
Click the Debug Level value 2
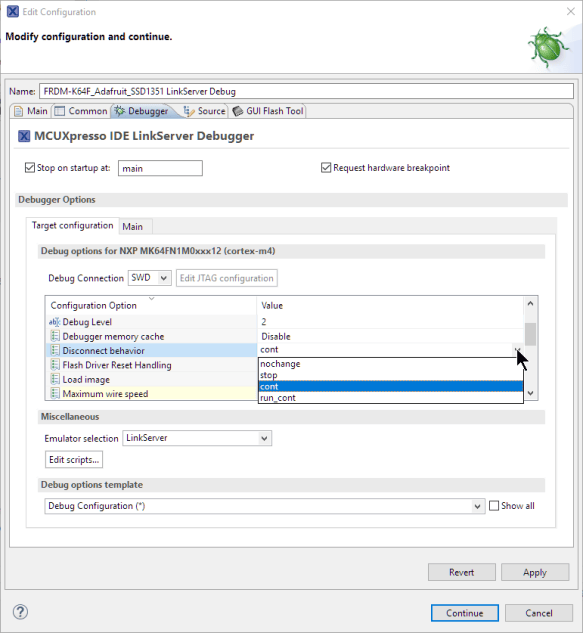click(264, 322)
